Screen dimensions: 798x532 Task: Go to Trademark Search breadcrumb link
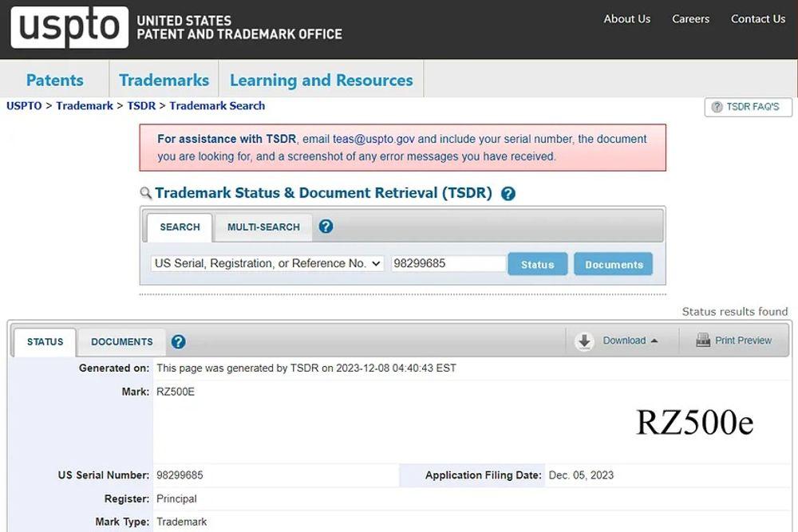tap(217, 105)
